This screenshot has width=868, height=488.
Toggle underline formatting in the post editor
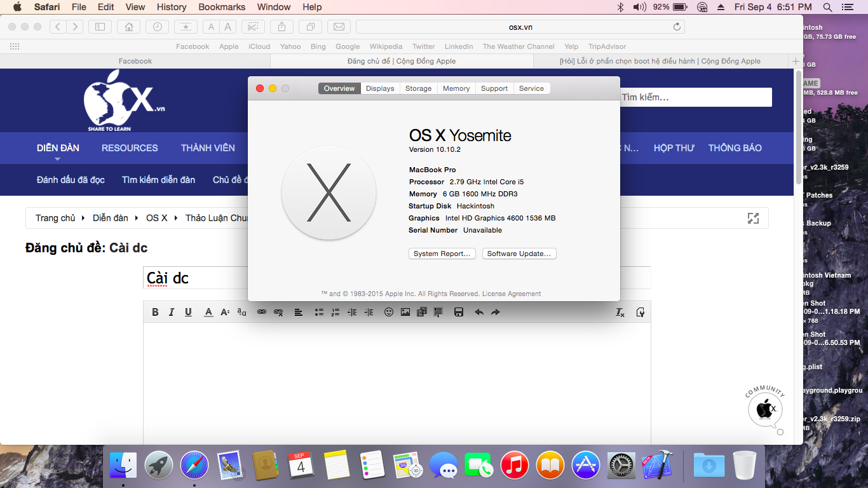tap(189, 312)
